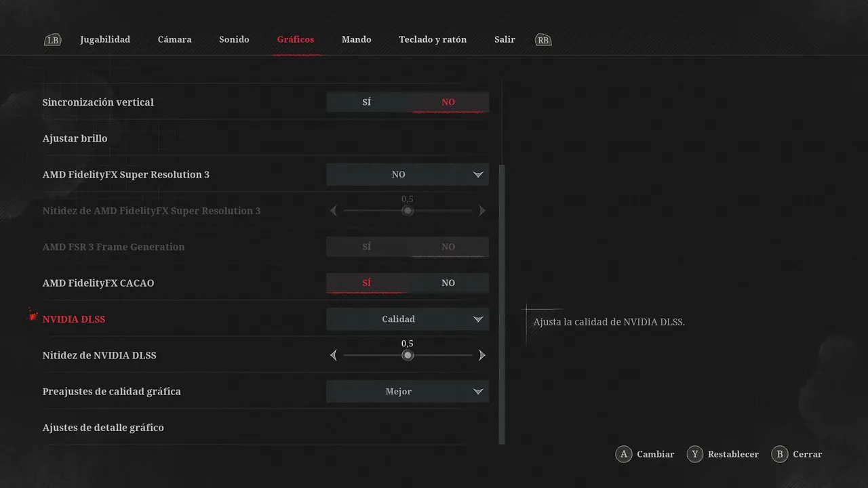
Task: Decrease Nitidez de NVIDIA DLSS with left arrow
Action: (x=333, y=355)
